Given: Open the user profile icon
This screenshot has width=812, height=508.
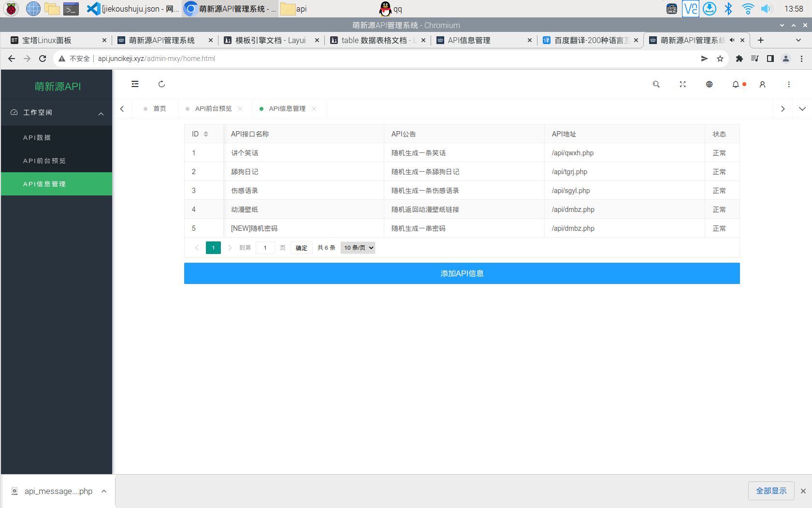Looking at the screenshot, I should [x=762, y=84].
